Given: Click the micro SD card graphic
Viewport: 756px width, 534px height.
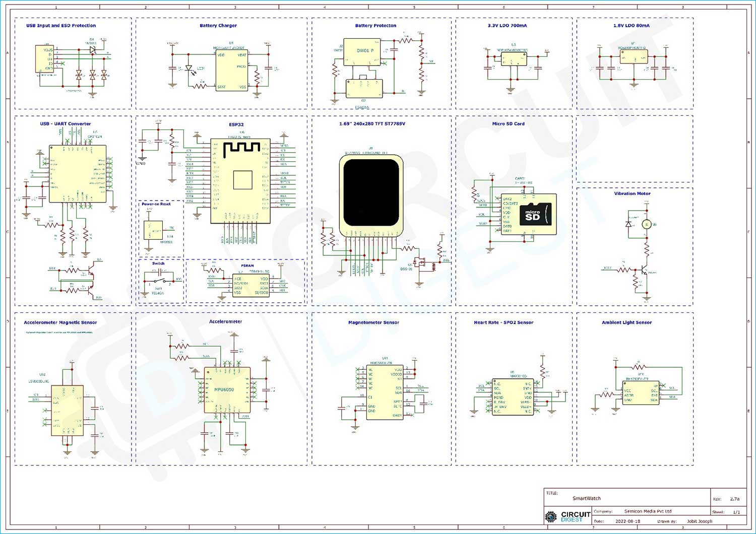Looking at the screenshot, I should 536,214.
